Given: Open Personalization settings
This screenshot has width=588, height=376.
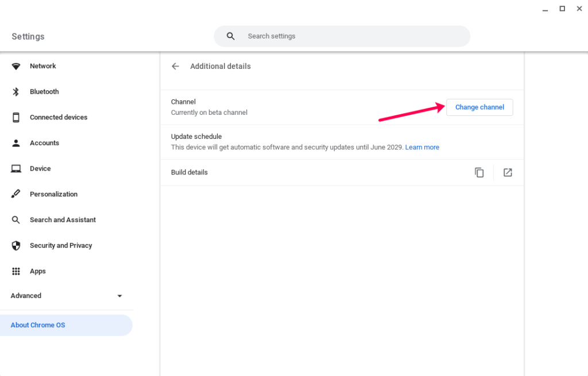Looking at the screenshot, I should 53,194.
